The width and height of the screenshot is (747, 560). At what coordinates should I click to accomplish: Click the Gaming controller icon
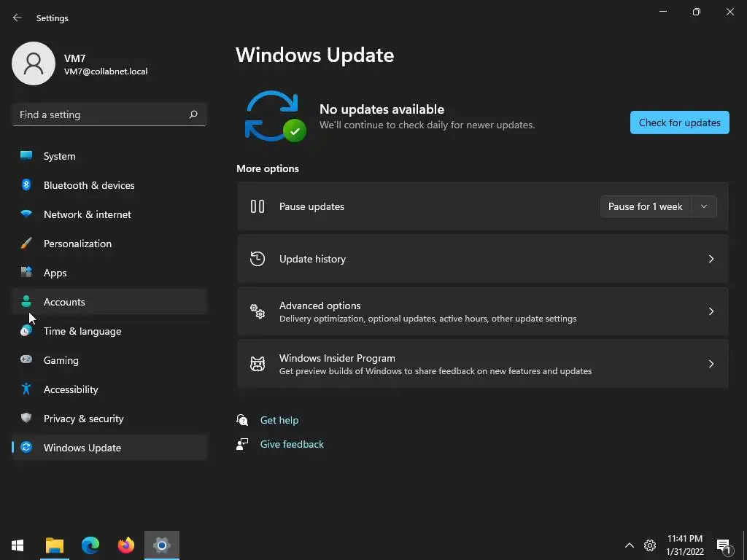[26, 359]
